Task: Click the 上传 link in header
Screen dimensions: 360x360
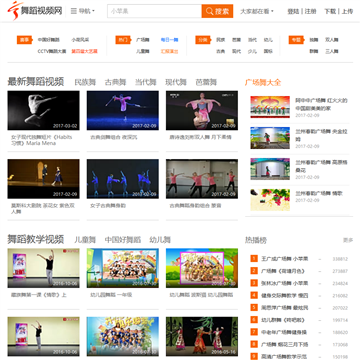Action: (347, 11)
